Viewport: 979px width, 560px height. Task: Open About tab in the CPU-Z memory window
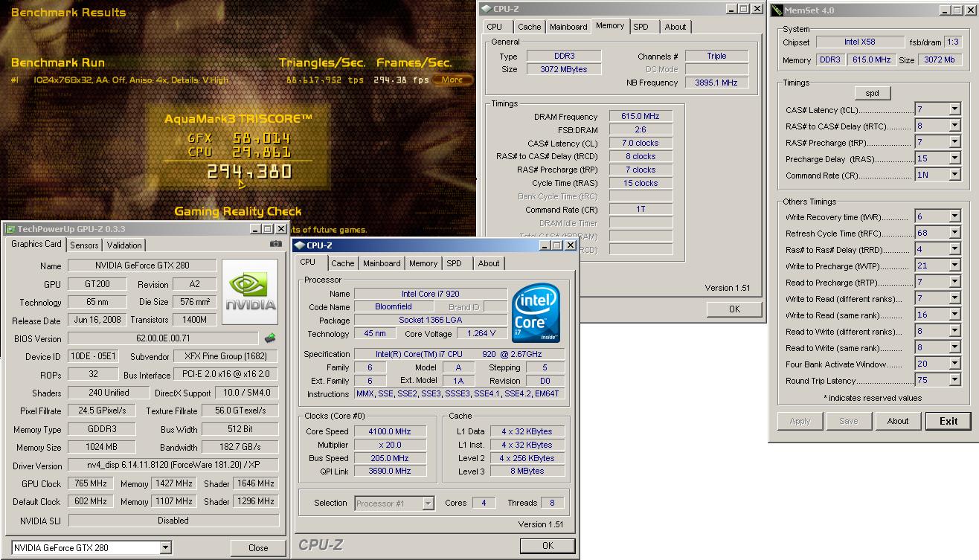pyautogui.click(x=675, y=27)
